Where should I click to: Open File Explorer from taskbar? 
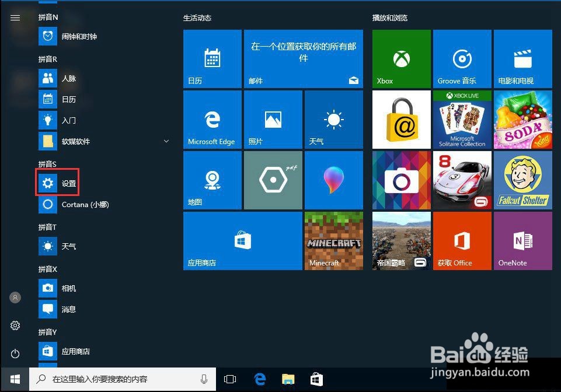288,379
